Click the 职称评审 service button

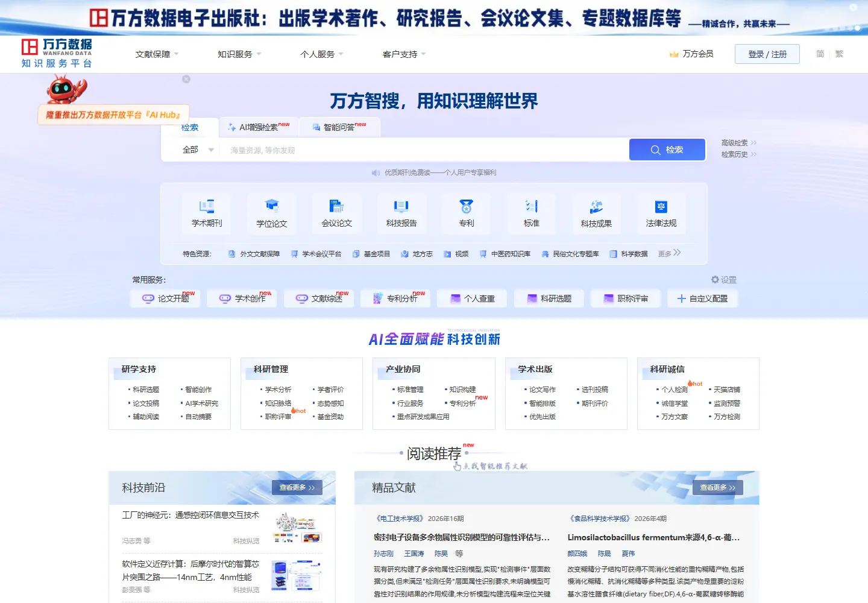(x=626, y=298)
